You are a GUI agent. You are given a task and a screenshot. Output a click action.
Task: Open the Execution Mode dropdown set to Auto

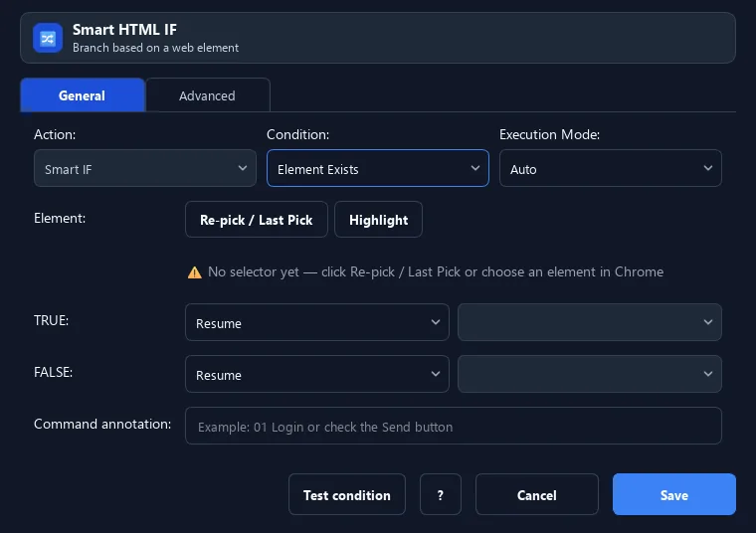point(611,169)
